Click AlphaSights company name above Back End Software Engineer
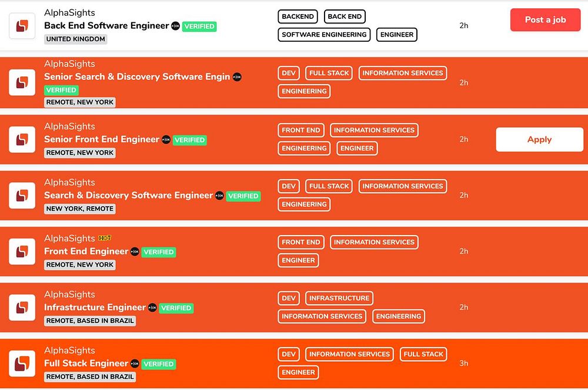Screen dimensions: 588x390 point(69,13)
